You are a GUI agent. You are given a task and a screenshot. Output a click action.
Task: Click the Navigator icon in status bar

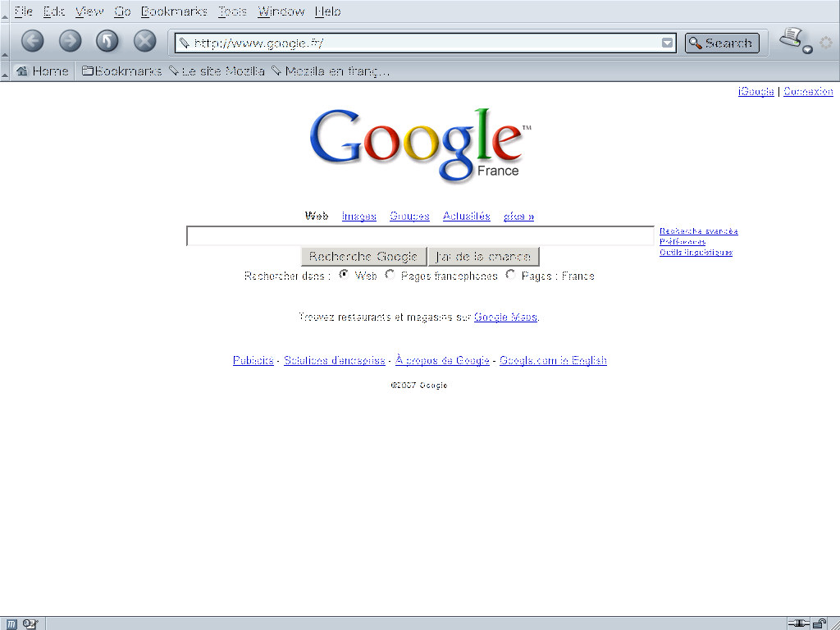[12, 623]
